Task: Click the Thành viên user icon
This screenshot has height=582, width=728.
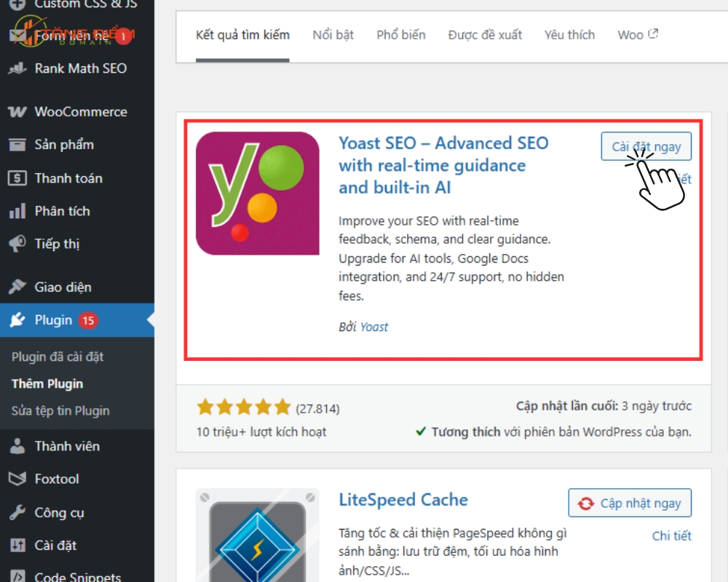Action: pos(17,447)
